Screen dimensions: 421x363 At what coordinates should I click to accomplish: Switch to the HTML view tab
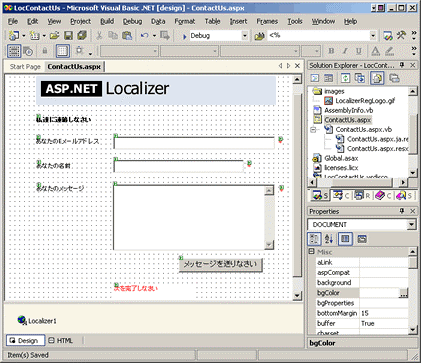61,340
